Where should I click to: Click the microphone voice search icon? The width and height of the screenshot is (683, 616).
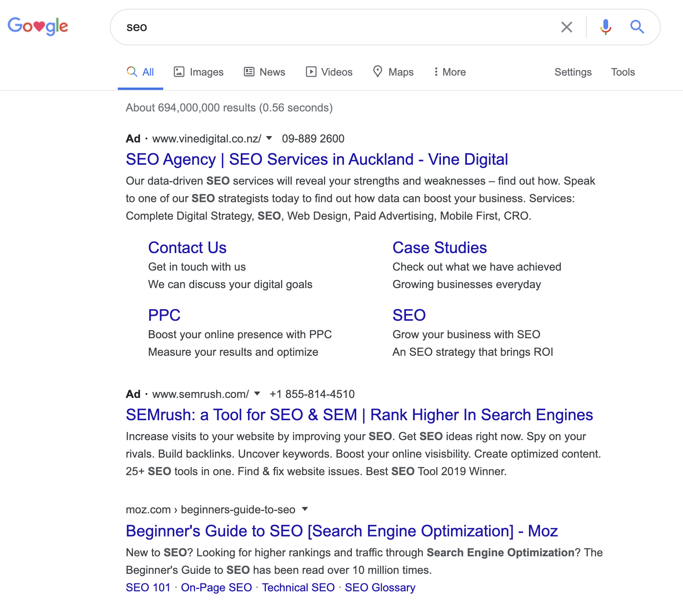point(605,27)
